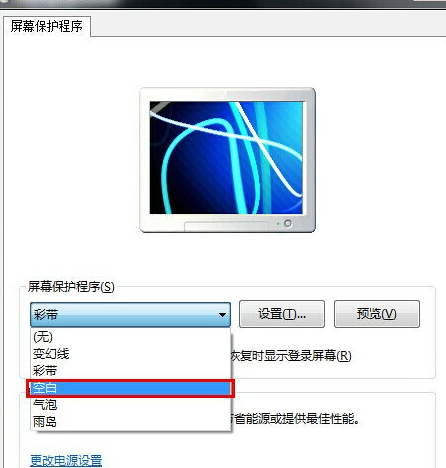Click the dark title bar above the tab
The image size is (446, 468).
[x=223, y=4]
